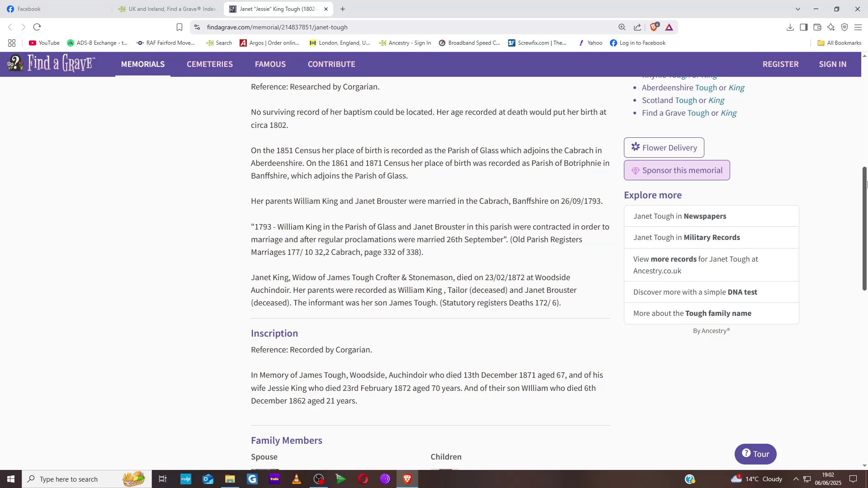This screenshot has width=868, height=488.
Task: Open the zoom magnifier icon in address bar
Action: point(622,27)
